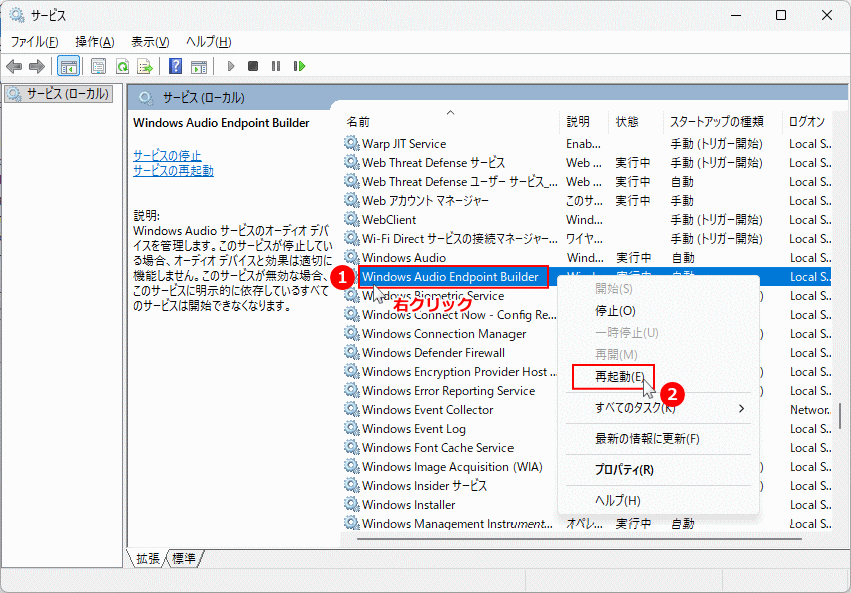Screen dimensions: 851x593
Task: Open the ヘルプ(H) menu in menu bar
Action: click(x=208, y=42)
